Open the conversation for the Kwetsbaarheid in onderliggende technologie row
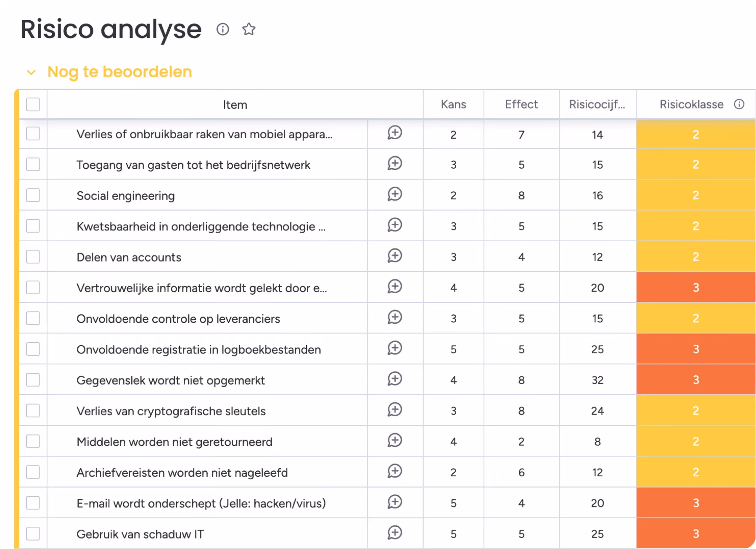The image size is (756, 549). 395,225
